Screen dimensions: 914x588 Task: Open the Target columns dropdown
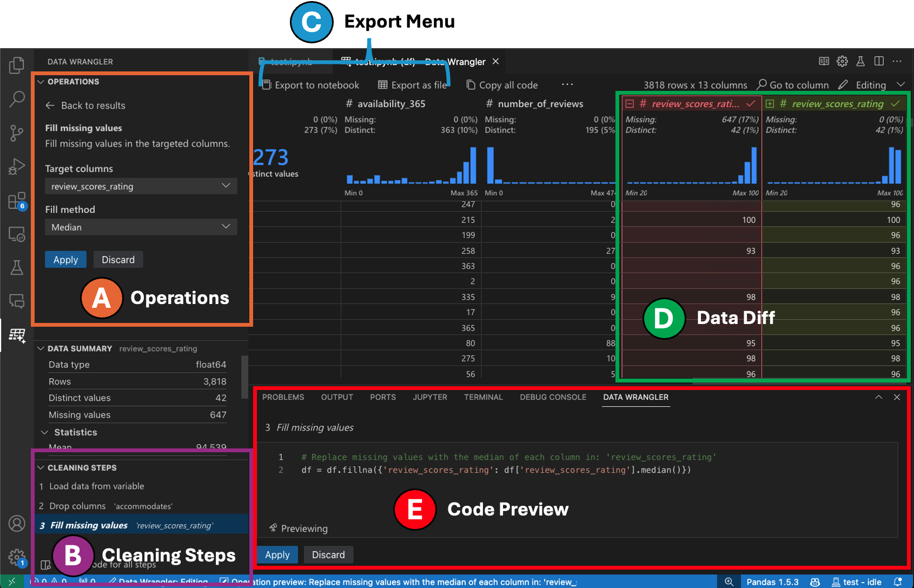point(141,186)
